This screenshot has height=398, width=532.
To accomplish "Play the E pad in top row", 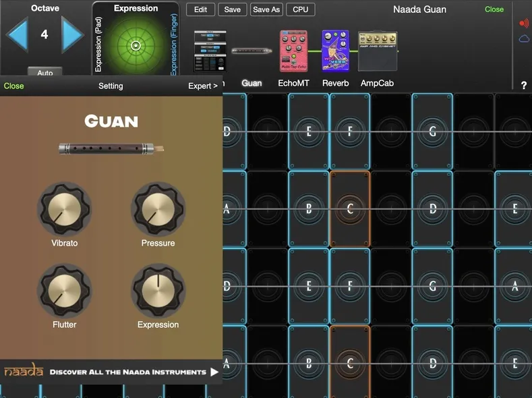I will tap(308, 132).
